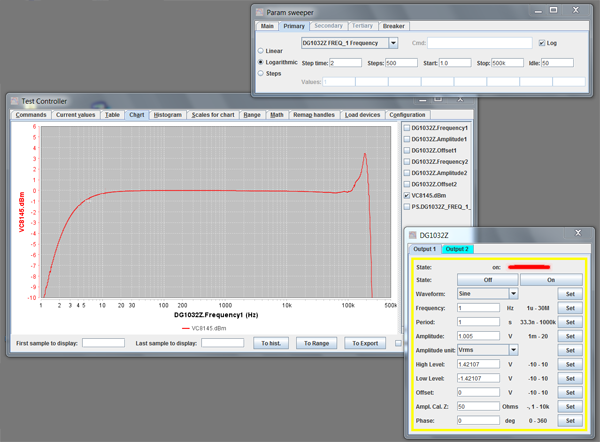Select the Linear sweep radio button

pyautogui.click(x=261, y=51)
